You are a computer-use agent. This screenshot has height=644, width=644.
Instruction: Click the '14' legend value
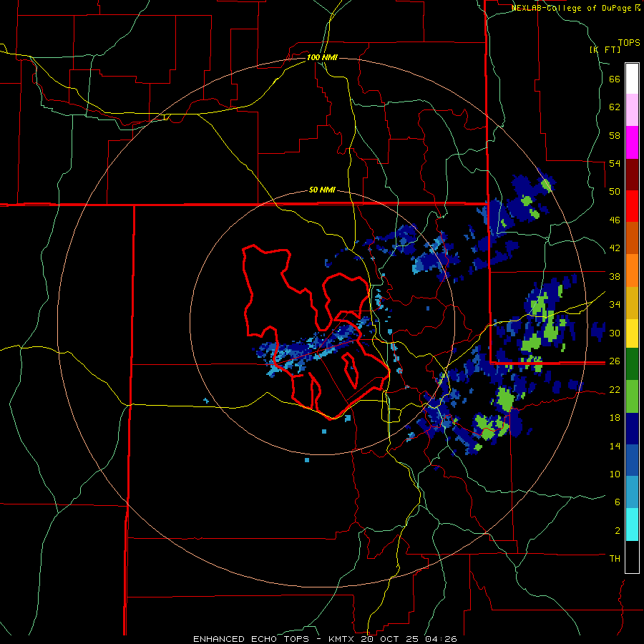615,446
